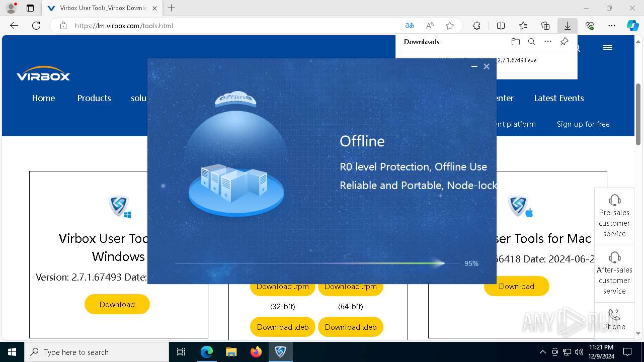Open After-sales customer service
The width and height of the screenshot is (644, 362).
(x=614, y=274)
